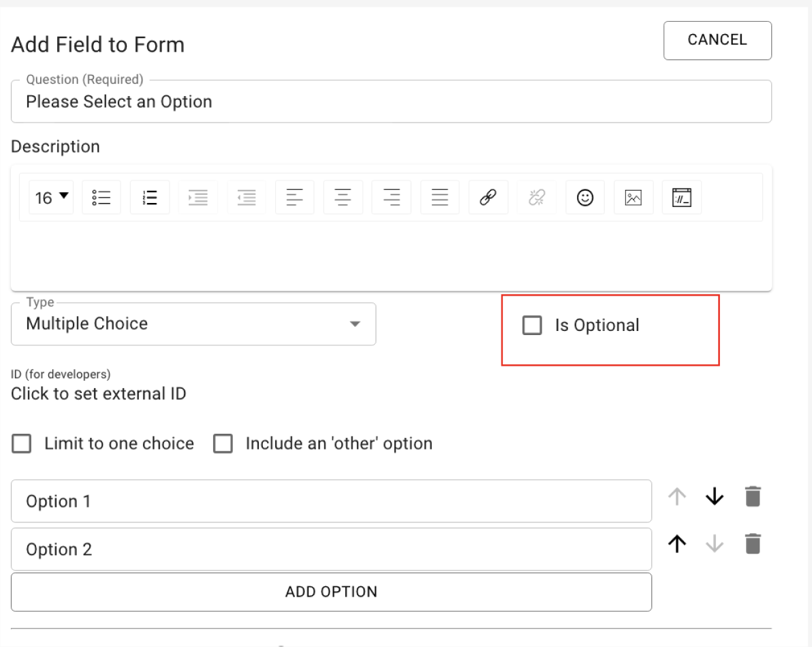This screenshot has width=812, height=647.
Task: Enable the Is Optional checkbox
Action: [x=532, y=326]
